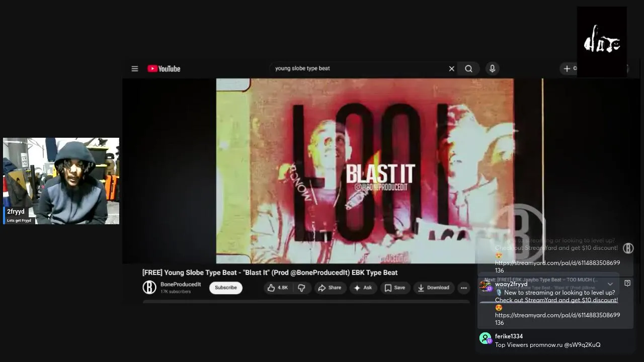Play the Blast It video

[x=380, y=170]
